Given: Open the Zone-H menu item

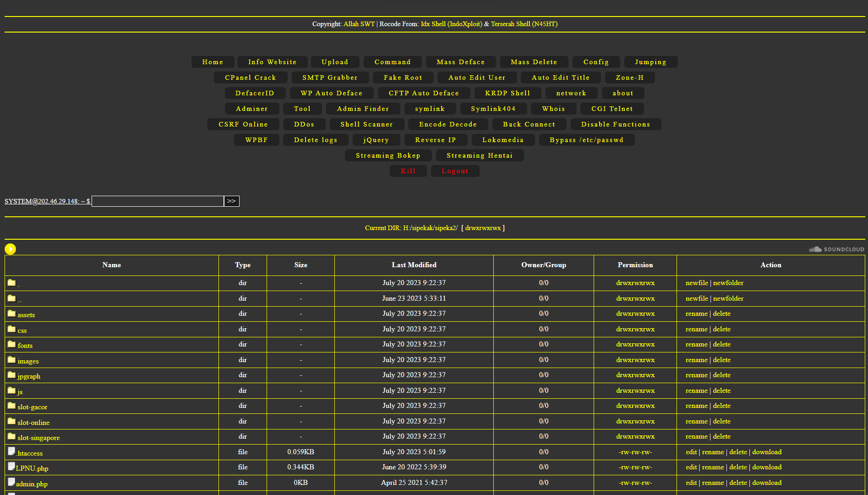Looking at the screenshot, I should coord(630,77).
